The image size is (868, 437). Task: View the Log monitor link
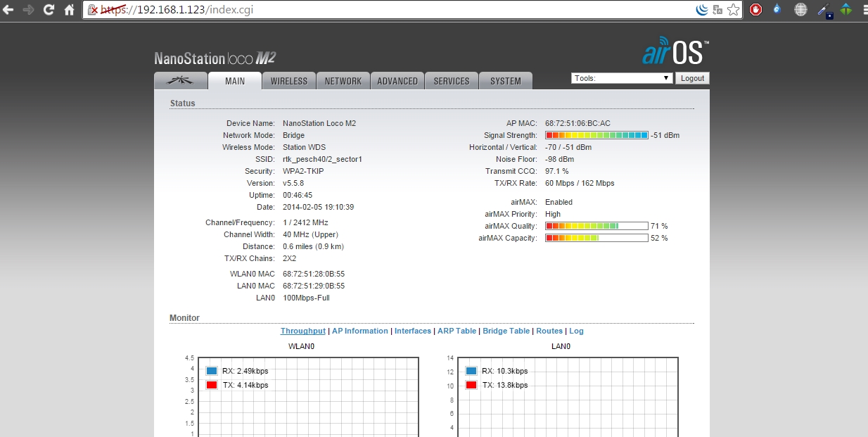coord(576,331)
